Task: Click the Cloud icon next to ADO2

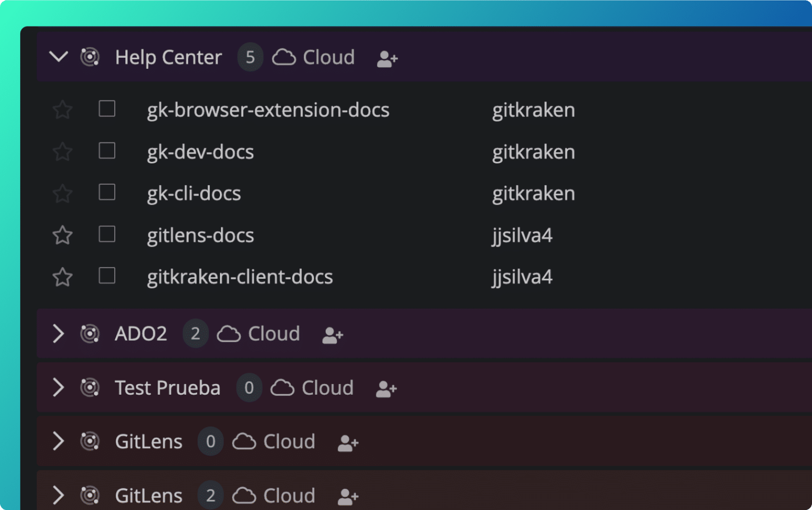Action: click(x=227, y=333)
